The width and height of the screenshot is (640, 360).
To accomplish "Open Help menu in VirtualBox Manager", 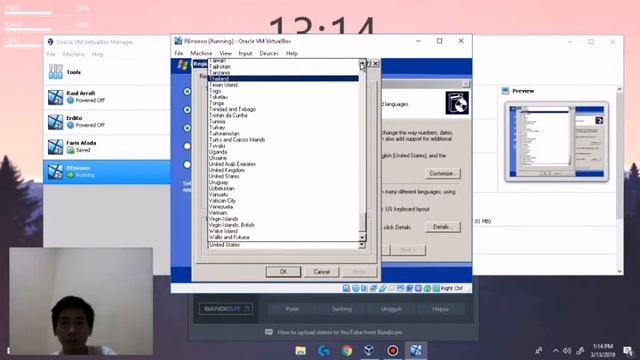I will click(x=98, y=54).
